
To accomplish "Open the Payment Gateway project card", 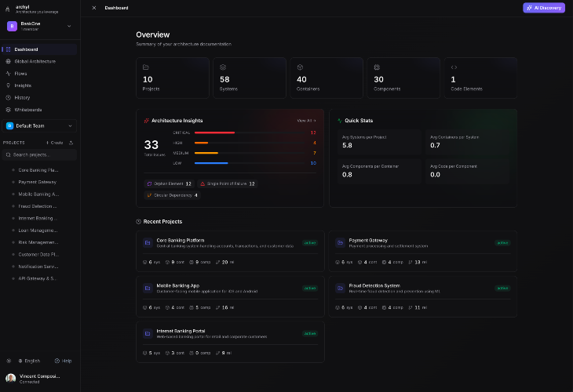I will click(423, 251).
